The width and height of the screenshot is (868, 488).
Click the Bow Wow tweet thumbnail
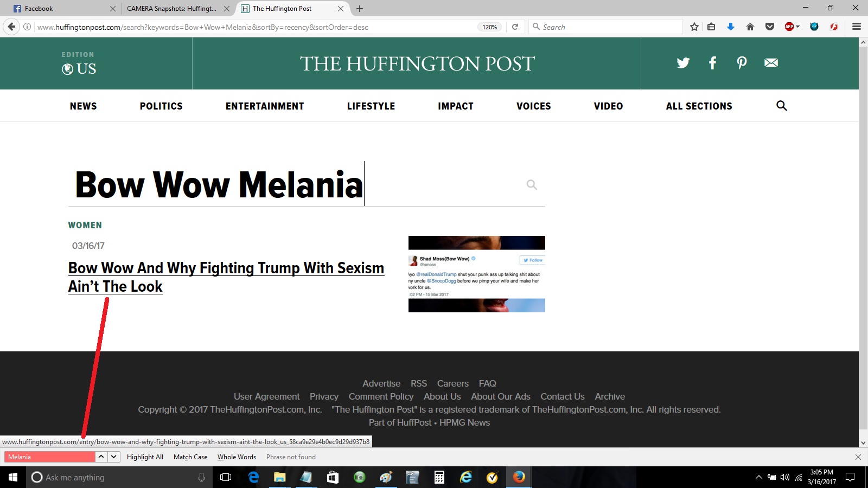(x=476, y=274)
